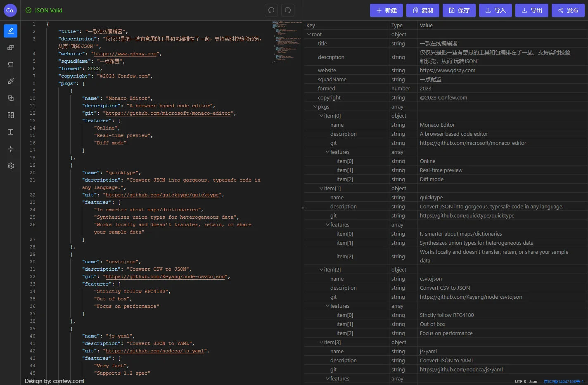This screenshot has width=588, height=385.
Task: Collapse the pkgs array node
Action: [315, 106]
